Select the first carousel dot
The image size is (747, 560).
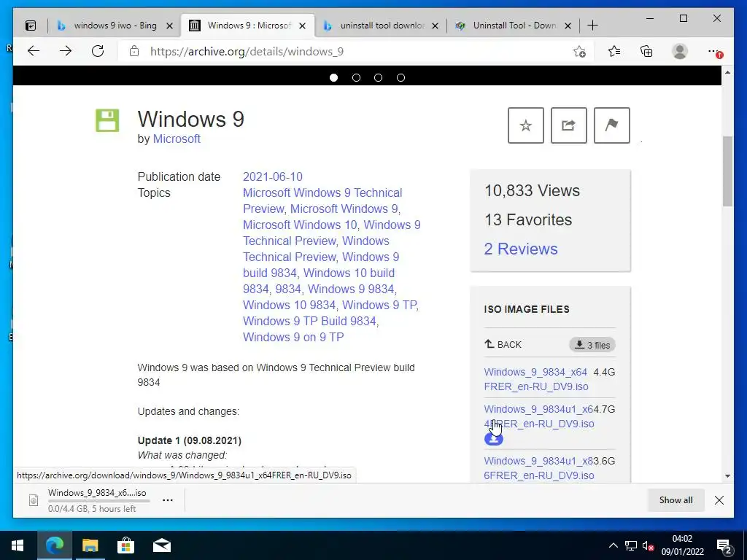point(333,77)
